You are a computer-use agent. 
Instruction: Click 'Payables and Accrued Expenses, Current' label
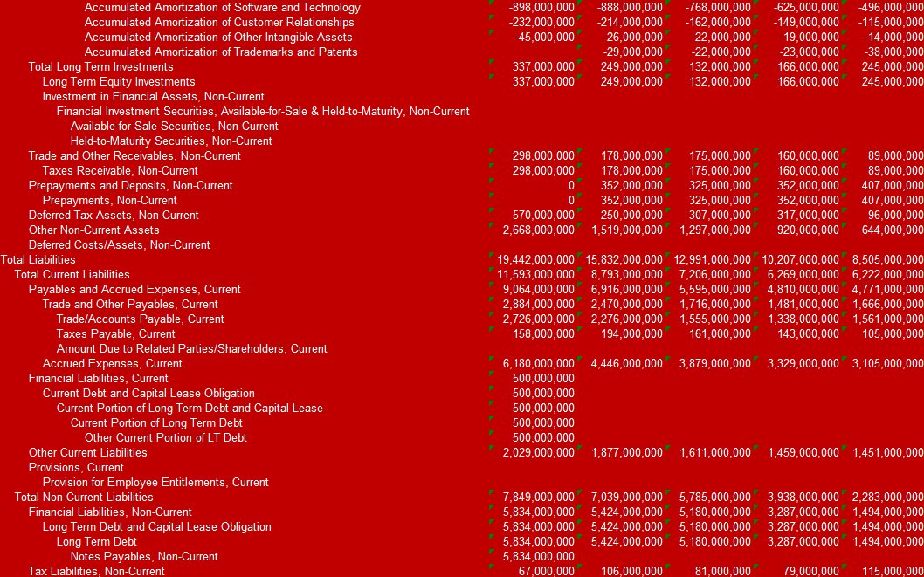[134, 290]
